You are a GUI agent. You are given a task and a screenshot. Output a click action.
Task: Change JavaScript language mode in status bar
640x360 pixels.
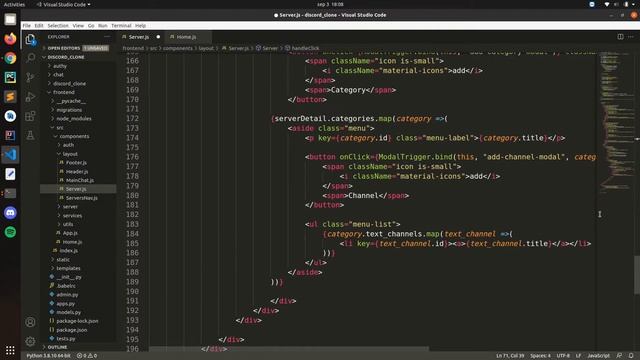pos(598,356)
